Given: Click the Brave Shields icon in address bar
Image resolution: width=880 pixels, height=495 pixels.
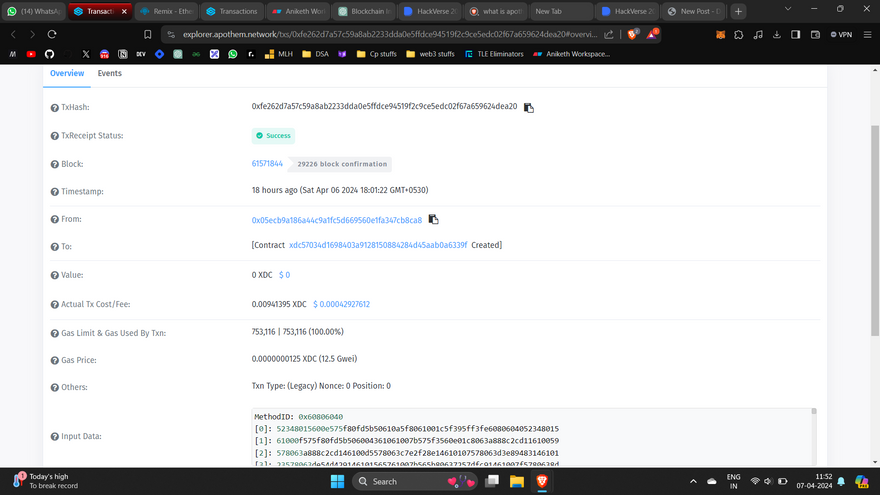Looking at the screenshot, I should (634, 34).
